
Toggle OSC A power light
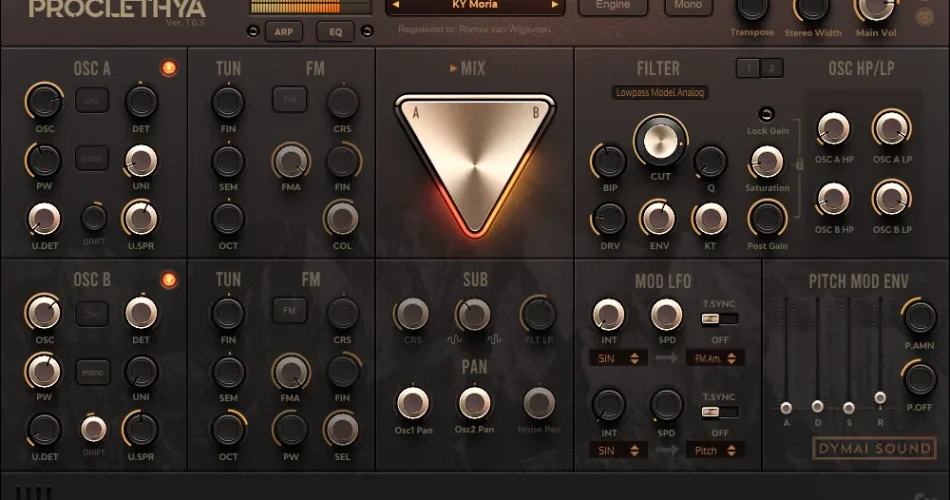click(x=169, y=68)
